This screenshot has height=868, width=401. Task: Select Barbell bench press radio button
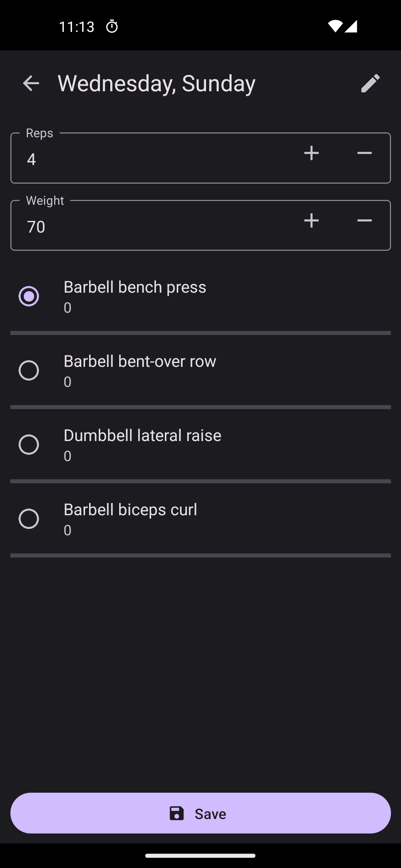29,296
